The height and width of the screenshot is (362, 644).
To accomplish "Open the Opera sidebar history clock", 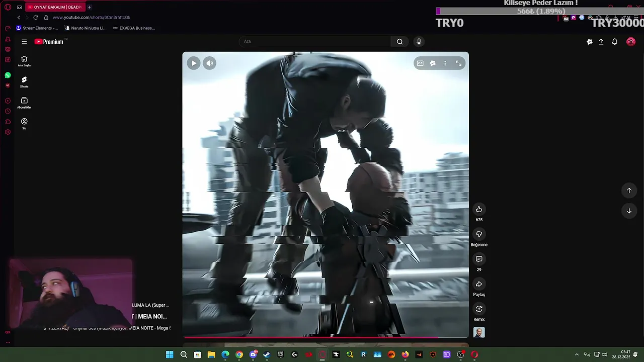I will (8, 111).
